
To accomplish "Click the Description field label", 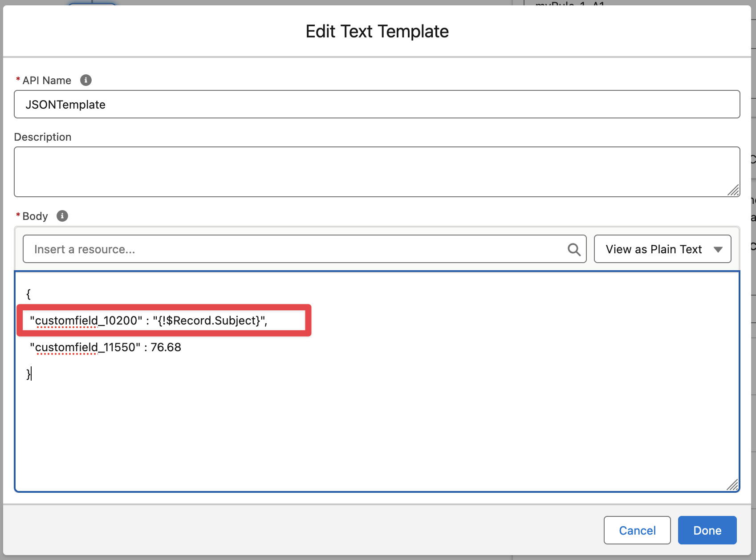I will 43,137.
